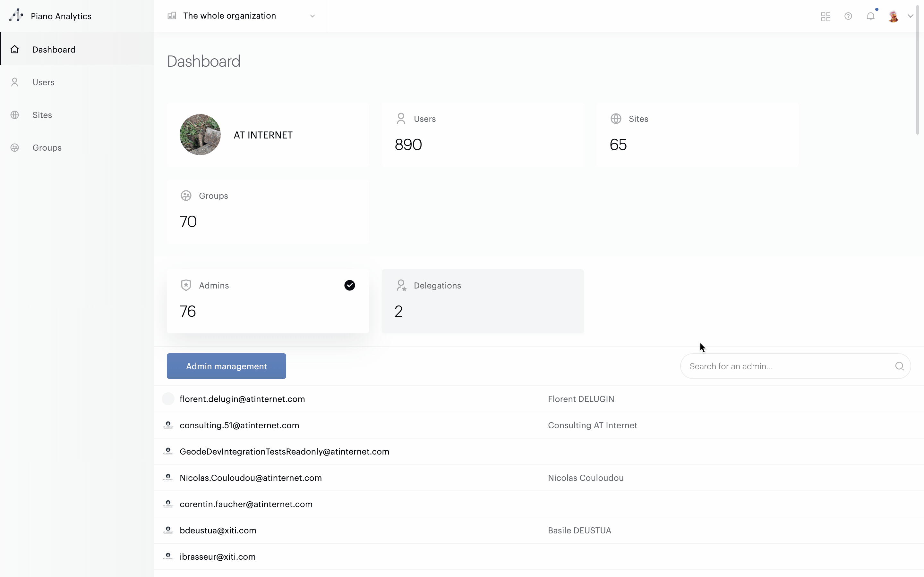Screen dimensions: 924x577
Task: Switch to the Delegations card
Action: click(x=482, y=301)
